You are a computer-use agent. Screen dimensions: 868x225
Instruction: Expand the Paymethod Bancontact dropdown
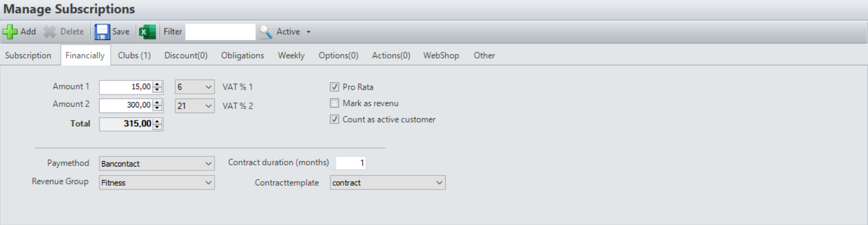pos(156,164)
